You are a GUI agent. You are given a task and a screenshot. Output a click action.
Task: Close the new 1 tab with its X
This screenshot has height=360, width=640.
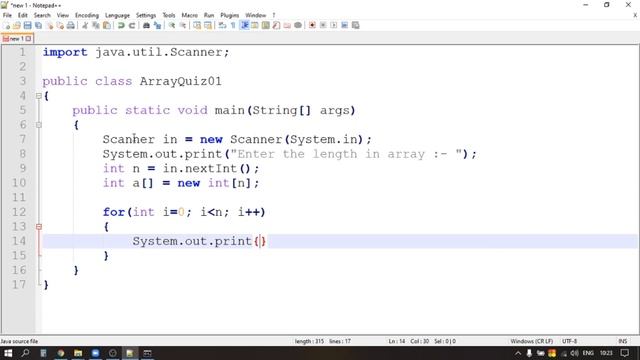(x=28, y=39)
